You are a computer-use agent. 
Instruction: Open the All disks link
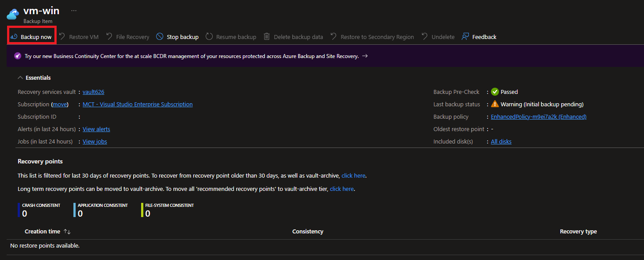click(501, 141)
